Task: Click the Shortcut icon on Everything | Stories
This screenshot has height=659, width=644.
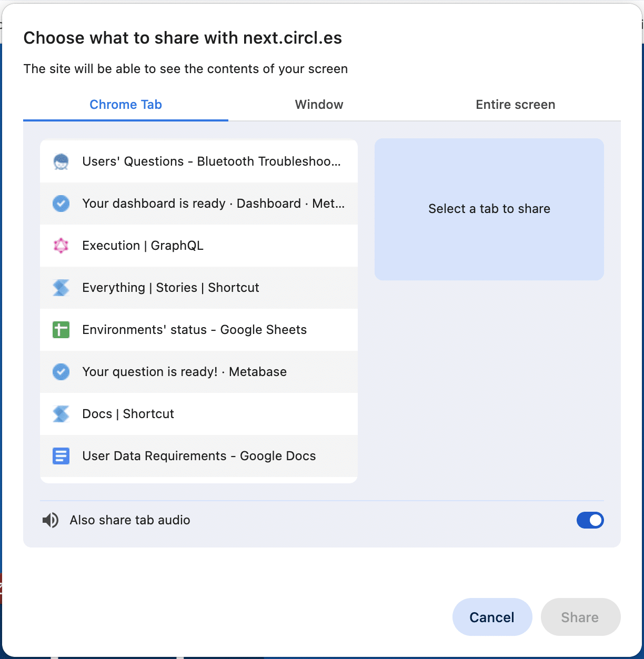Action: [61, 288]
